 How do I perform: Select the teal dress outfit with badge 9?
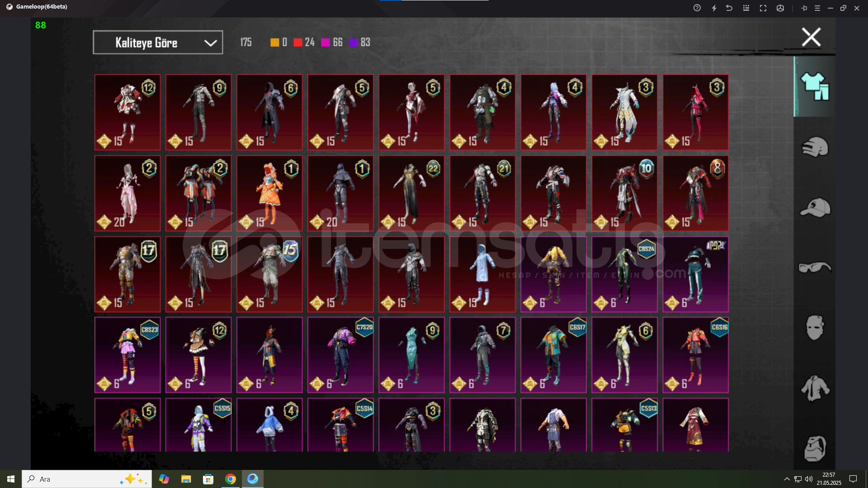click(411, 355)
